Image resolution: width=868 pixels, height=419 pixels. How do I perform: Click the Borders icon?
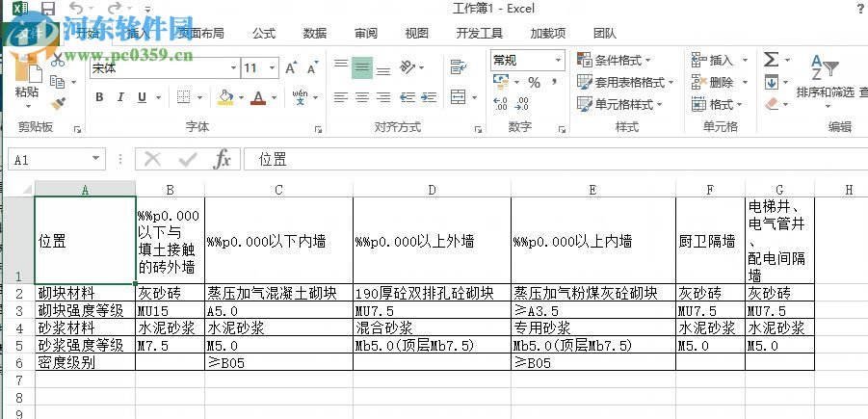[183, 97]
